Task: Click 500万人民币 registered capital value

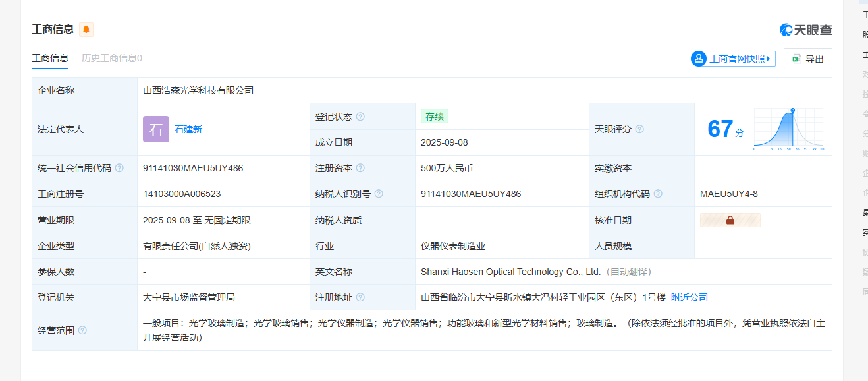Action: [447, 168]
